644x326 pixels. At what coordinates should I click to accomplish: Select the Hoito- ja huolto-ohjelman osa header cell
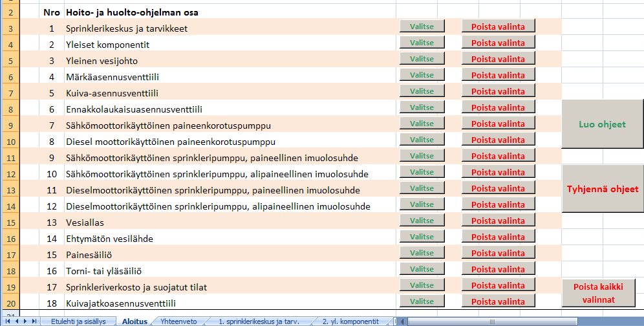(230, 12)
